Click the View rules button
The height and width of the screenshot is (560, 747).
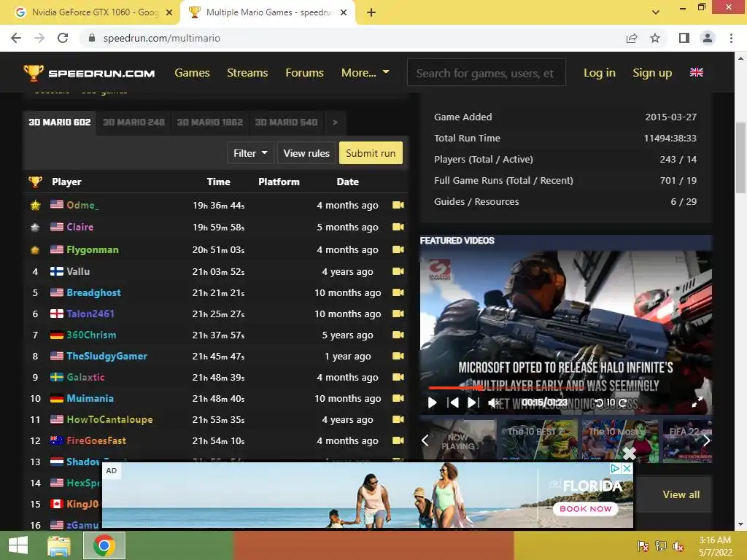306,153
